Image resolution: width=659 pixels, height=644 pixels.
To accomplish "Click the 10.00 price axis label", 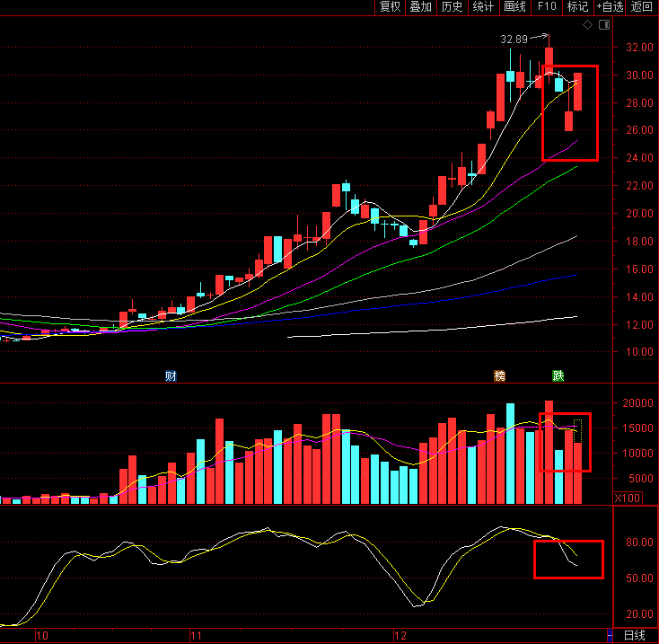I will tap(639, 352).
